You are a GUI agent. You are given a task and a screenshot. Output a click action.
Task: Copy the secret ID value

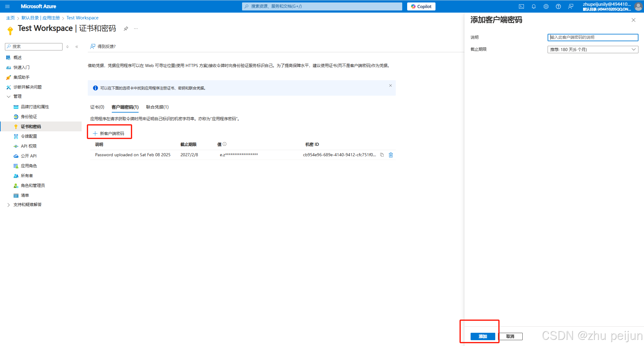[382, 155]
